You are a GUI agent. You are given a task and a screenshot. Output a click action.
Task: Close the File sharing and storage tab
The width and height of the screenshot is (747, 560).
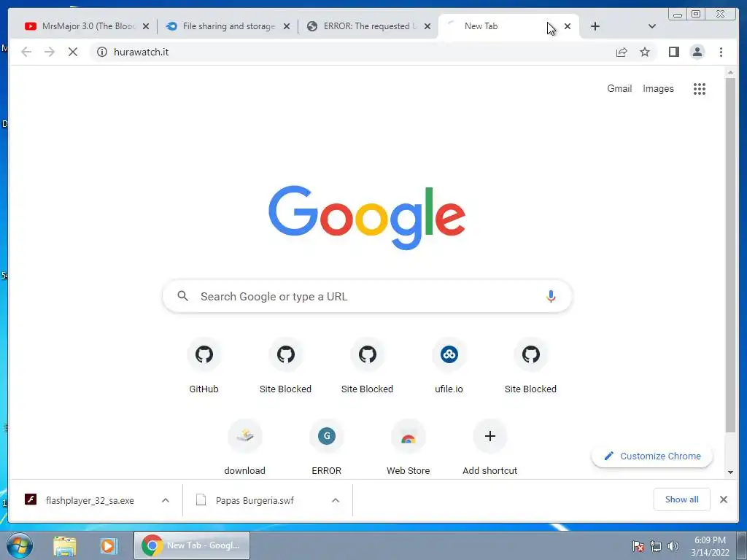coord(286,26)
